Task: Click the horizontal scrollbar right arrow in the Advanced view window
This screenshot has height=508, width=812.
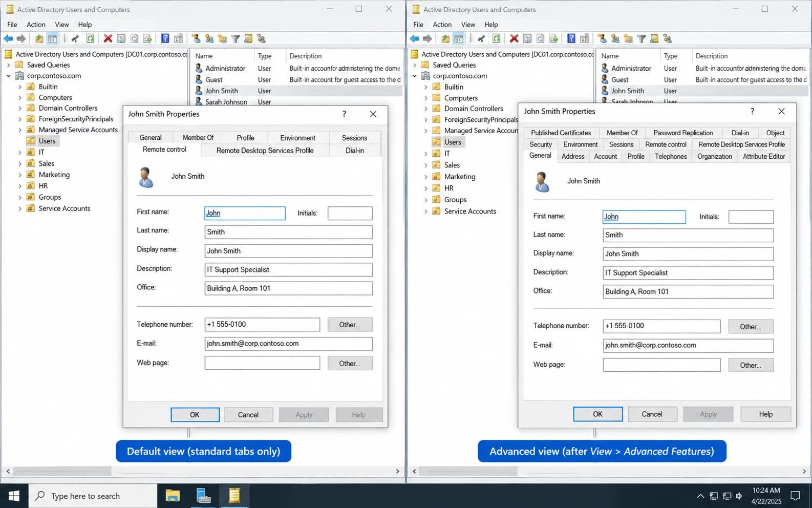Action: tap(804, 471)
